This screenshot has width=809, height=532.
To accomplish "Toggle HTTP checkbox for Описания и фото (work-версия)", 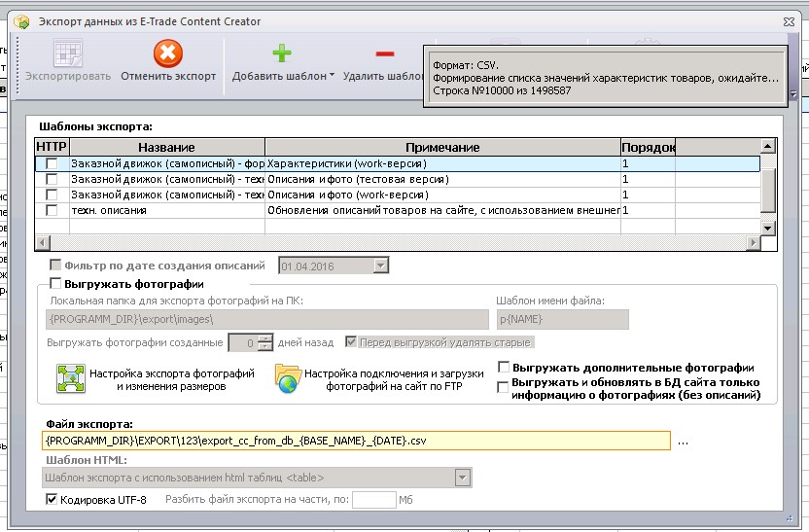I will (x=52, y=195).
